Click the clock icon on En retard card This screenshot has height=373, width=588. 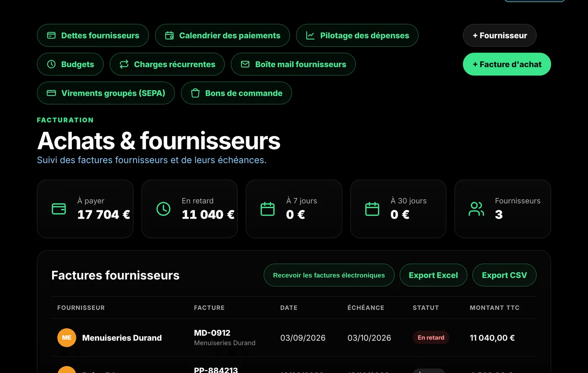(163, 209)
